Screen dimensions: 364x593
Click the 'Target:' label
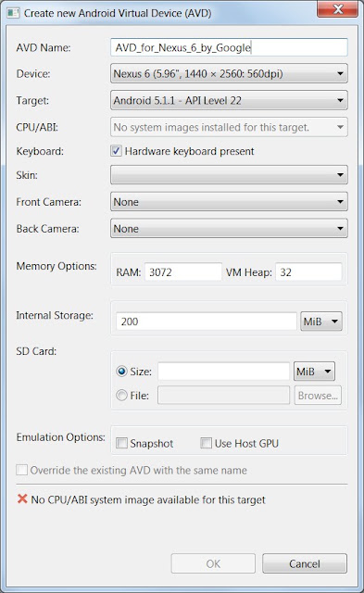pyautogui.click(x=32, y=101)
